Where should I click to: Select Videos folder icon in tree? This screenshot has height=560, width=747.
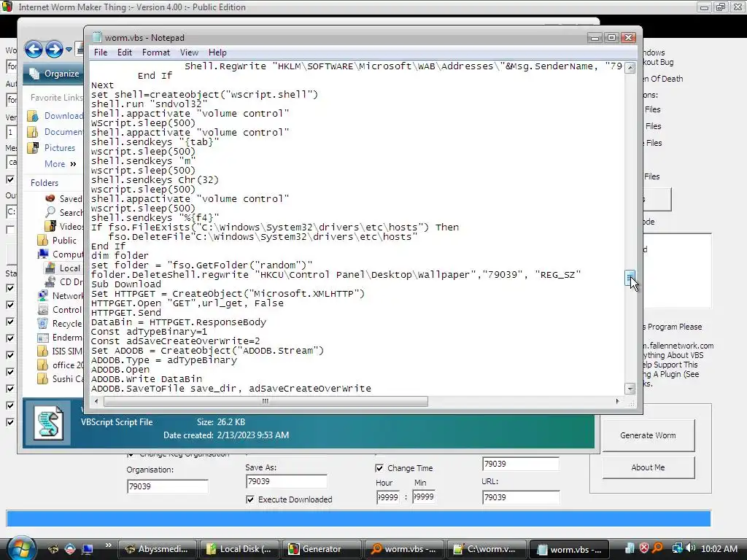point(50,226)
